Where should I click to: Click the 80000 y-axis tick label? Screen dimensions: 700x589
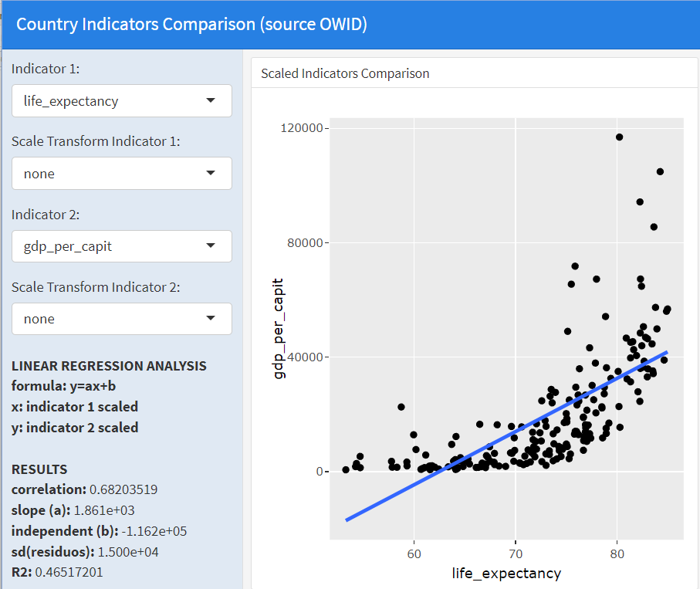[x=307, y=242]
